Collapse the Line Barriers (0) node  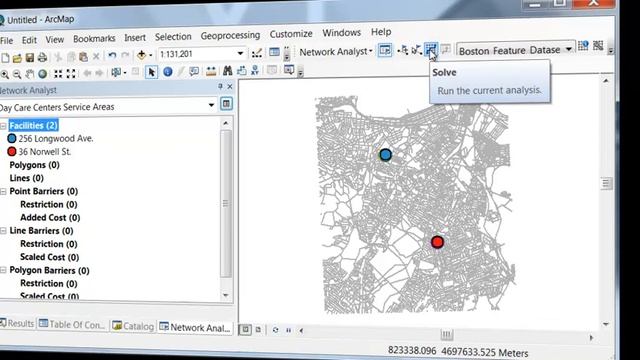click(3, 231)
